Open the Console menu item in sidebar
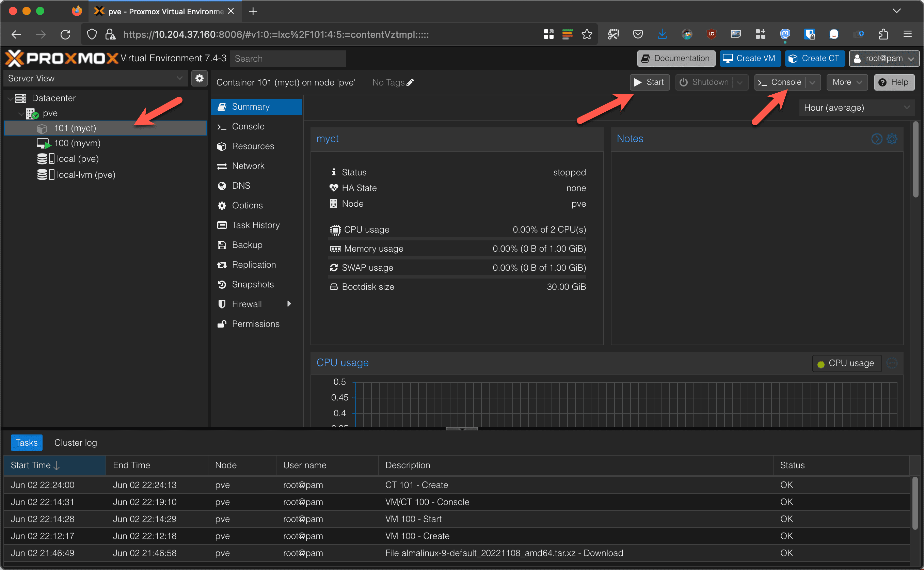The height and width of the screenshot is (570, 924). click(x=256, y=126)
